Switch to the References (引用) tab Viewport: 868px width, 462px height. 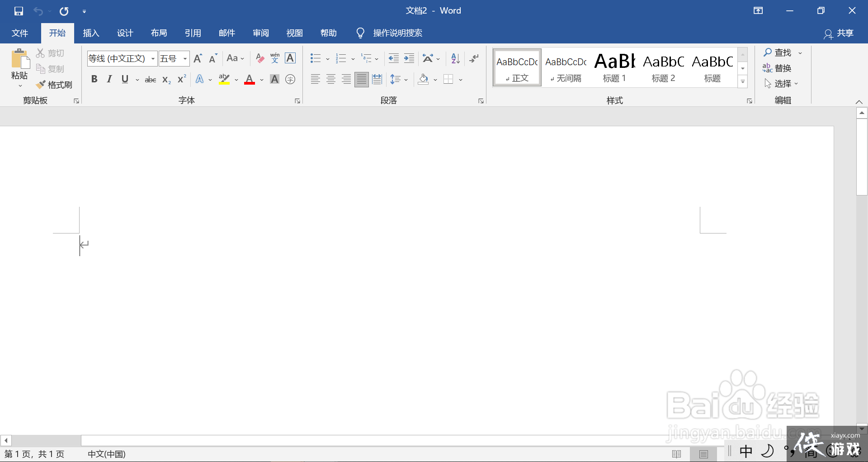point(193,33)
